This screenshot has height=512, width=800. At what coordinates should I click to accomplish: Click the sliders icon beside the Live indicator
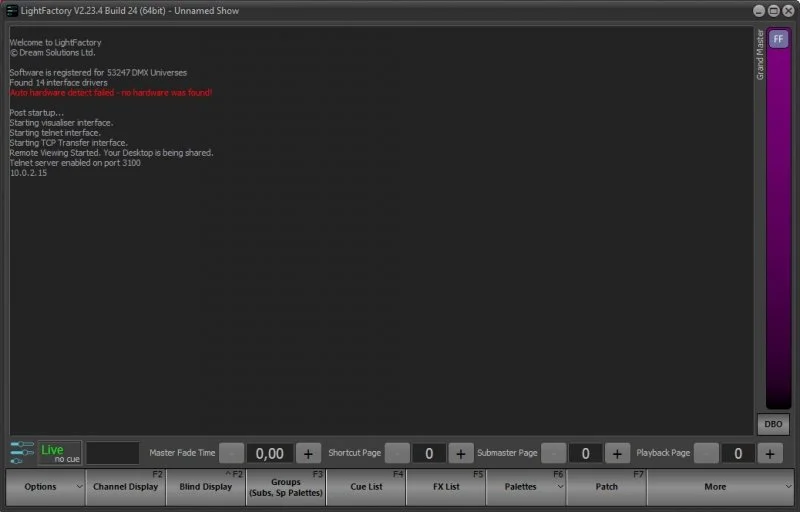pyautogui.click(x=21, y=452)
